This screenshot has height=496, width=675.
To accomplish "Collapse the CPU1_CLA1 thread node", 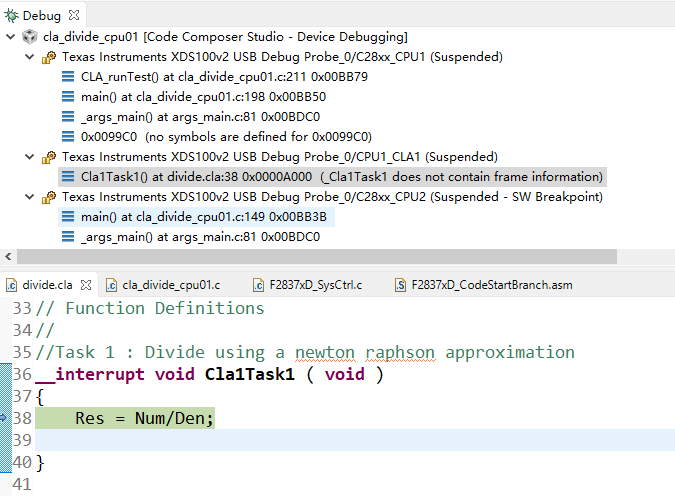I will point(29,157).
